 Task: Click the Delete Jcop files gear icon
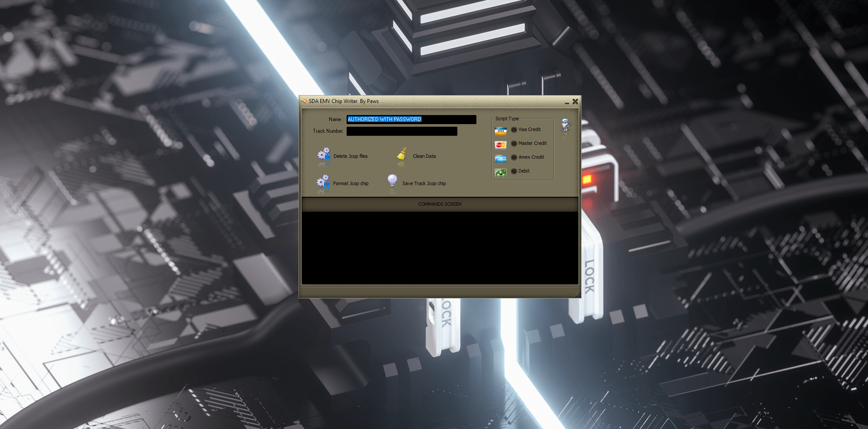click(324, 156)
